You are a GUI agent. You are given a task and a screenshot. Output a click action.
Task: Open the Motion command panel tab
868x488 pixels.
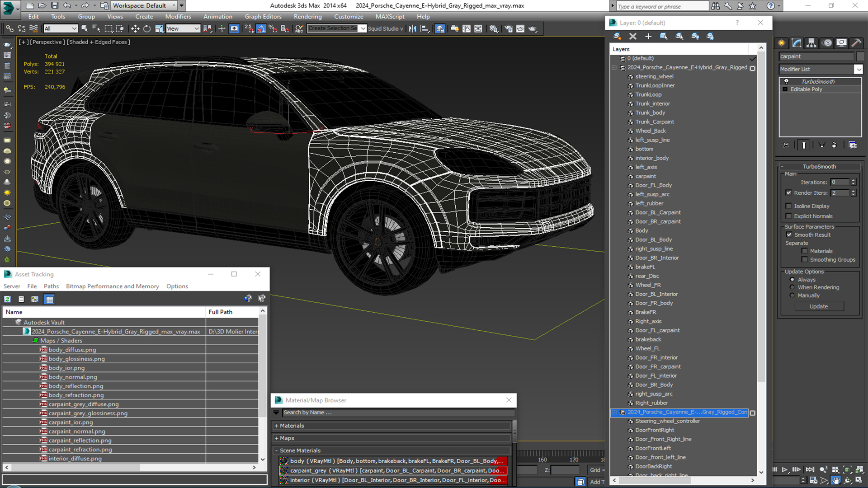[x=827, y=43]
